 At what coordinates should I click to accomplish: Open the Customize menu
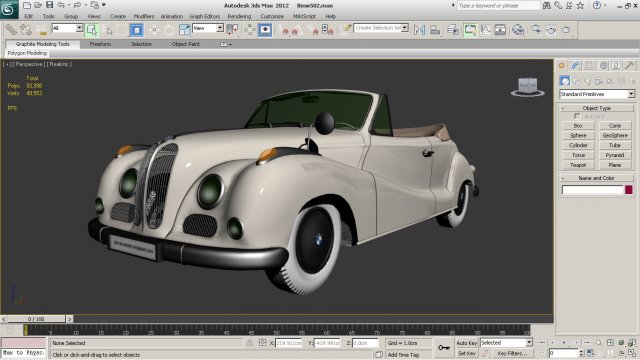tap(272, 16)
